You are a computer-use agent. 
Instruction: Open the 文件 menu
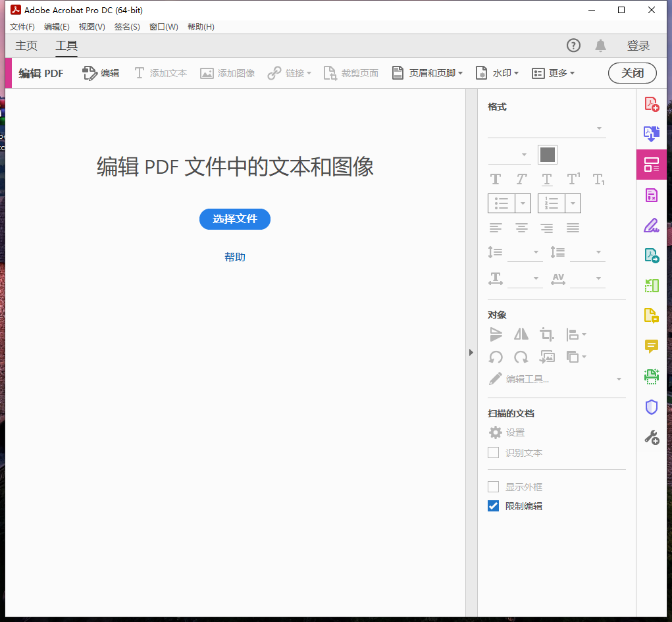click(x=22, y=26)
